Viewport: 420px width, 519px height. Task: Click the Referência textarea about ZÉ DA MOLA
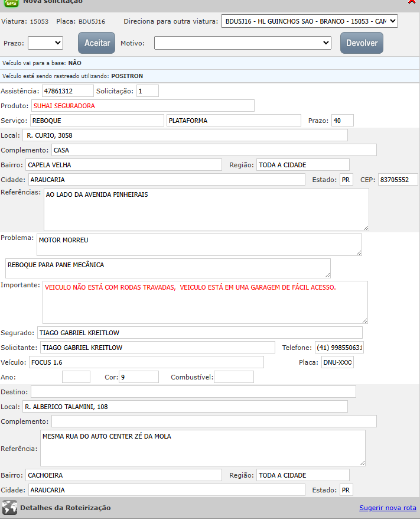tap(203, 448)
